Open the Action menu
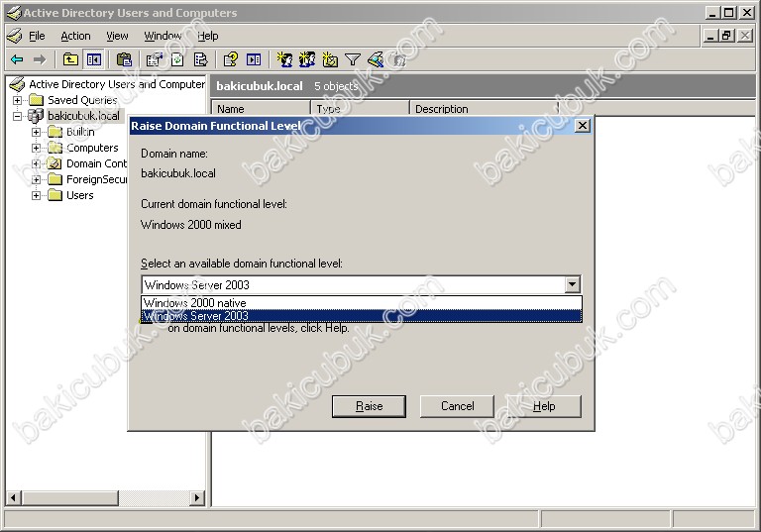This screenshot has width=761, height=532. point(75,36)
